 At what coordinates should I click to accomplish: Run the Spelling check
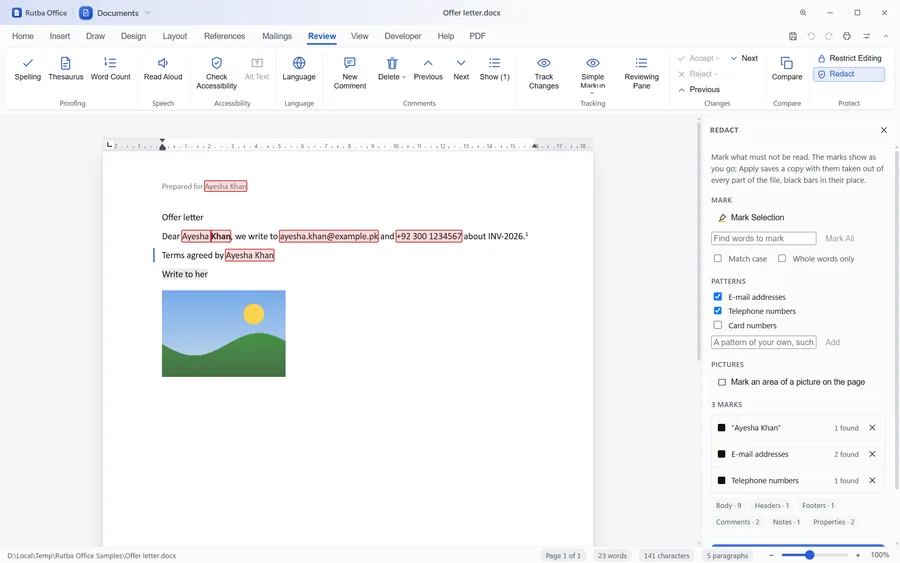click(28, 69)
